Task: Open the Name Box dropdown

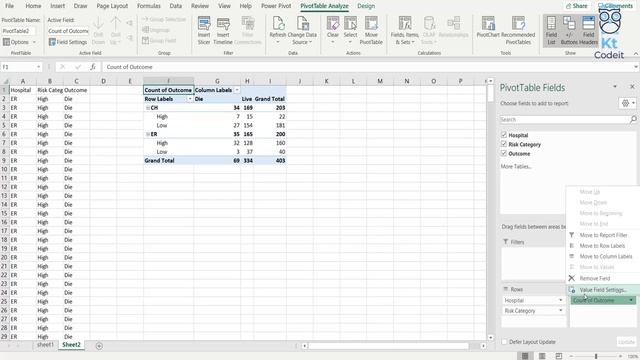Action: (39, 67)
